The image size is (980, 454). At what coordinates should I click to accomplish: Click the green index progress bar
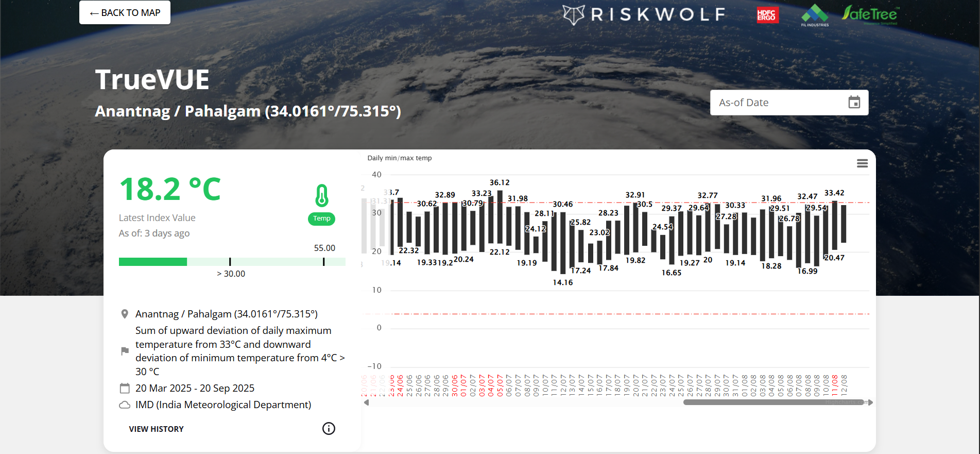click(153, 262)
